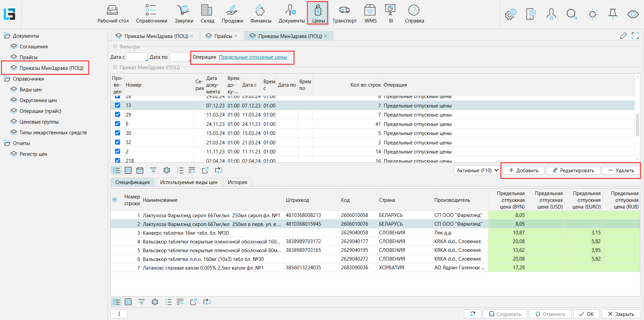Screen dimensions: 644x320
Task: Open the Транспорт module icon
Action: pos(344,14)
